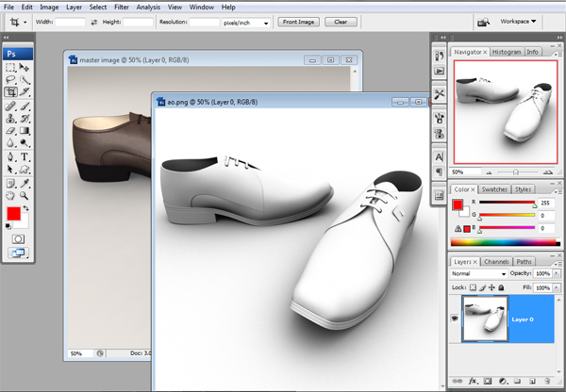Select the Horizontal Type tool
The width and height of the screenshot is (566, 392).
point(25,156)
